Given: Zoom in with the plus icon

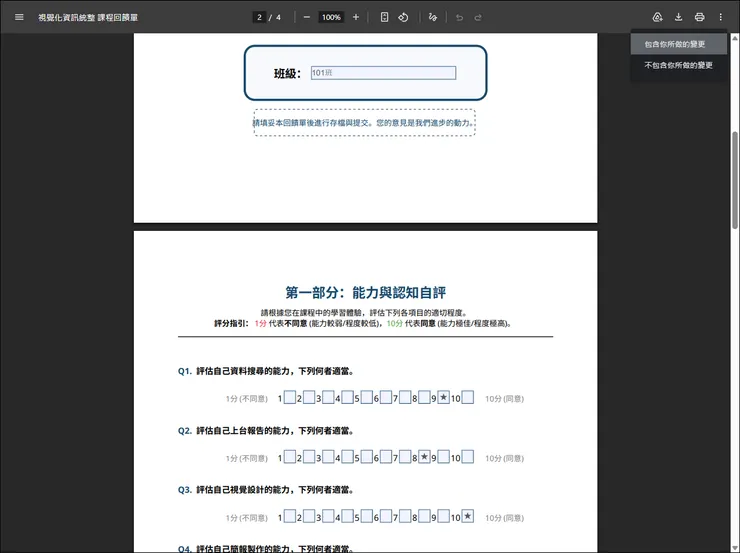Looking at the screenshot, I should click(x=356, y=17).
